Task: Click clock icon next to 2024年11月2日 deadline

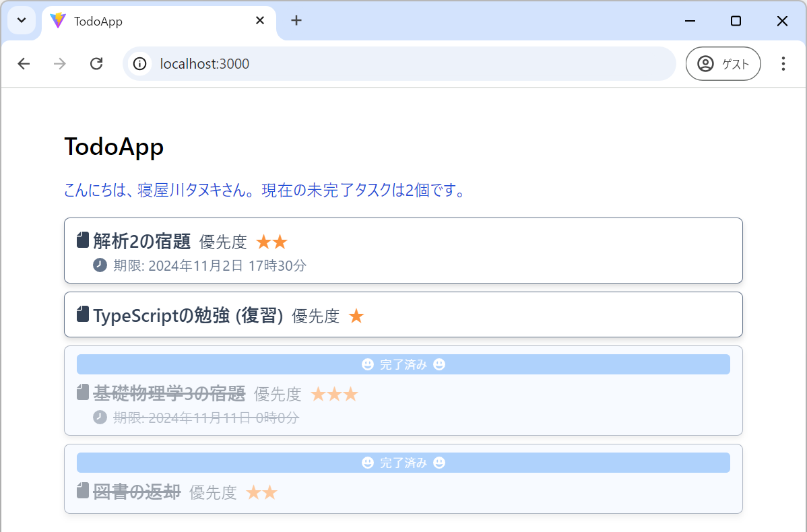Action: tap(100, 265)
